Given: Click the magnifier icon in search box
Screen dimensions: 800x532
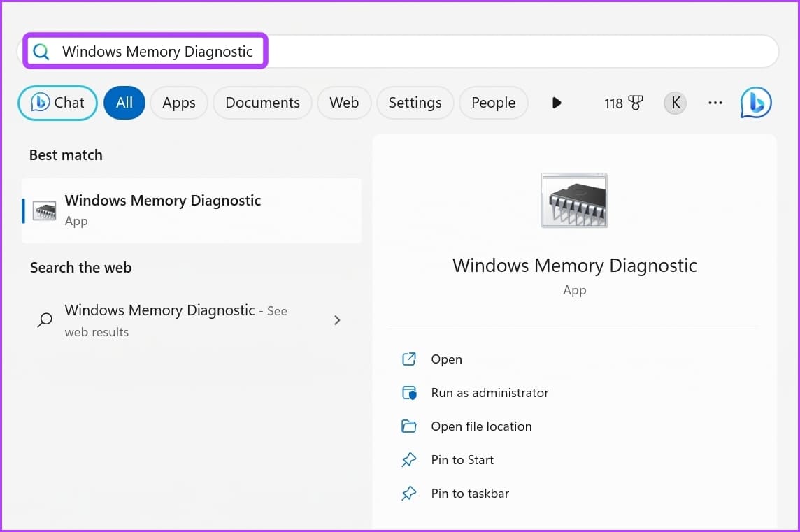Looking at the screenshot, I should (41, 52).
